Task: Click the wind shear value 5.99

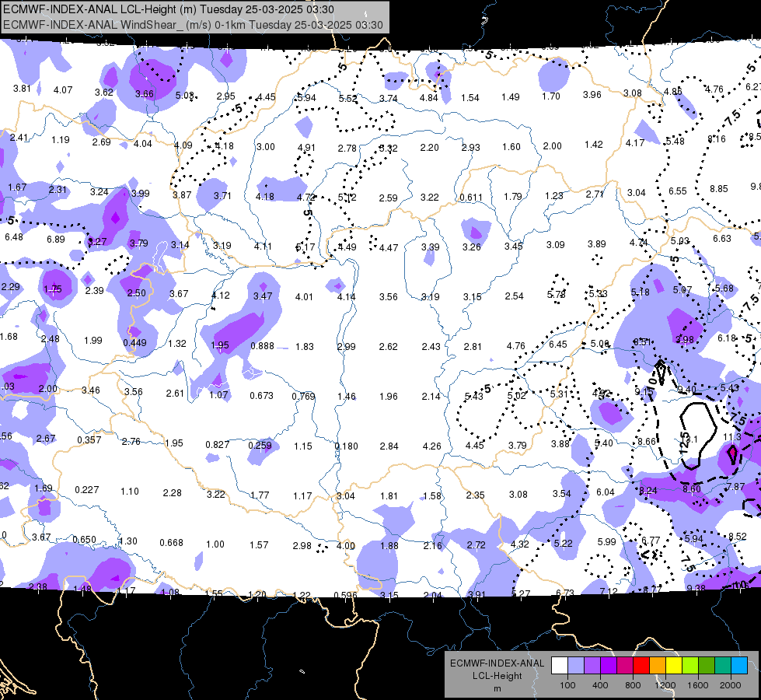Action: pos(606,541)
